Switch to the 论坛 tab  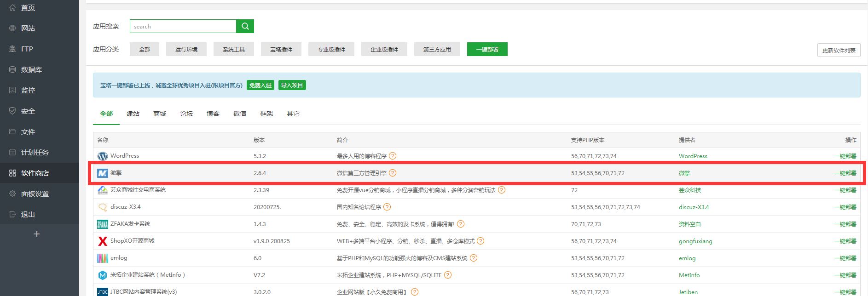click(x=186, y=114)
